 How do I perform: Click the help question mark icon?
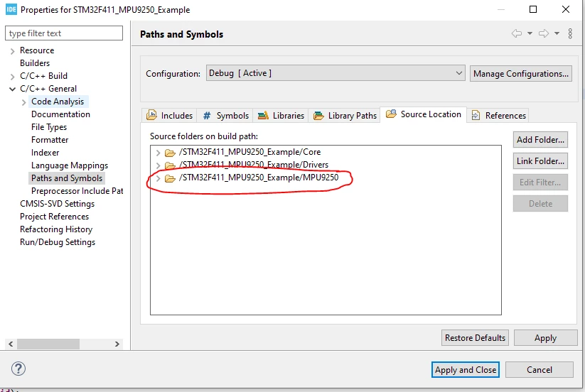tap(18, 369)
